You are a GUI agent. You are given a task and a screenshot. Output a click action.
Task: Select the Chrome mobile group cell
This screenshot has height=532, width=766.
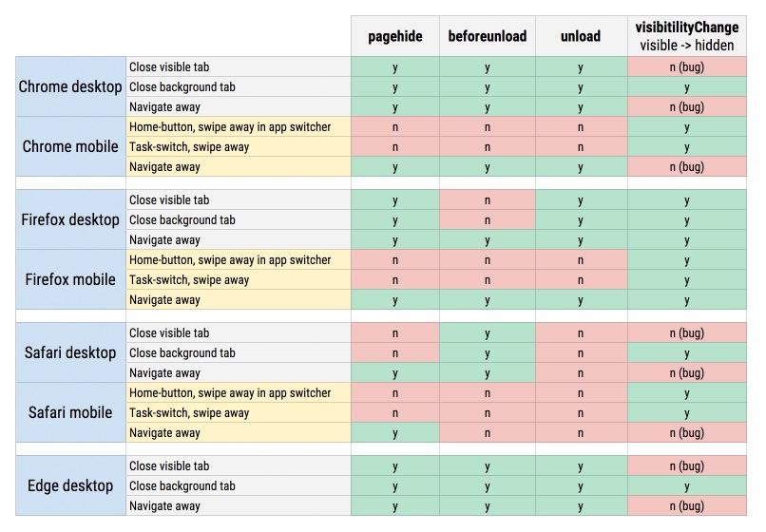point(70,146)
